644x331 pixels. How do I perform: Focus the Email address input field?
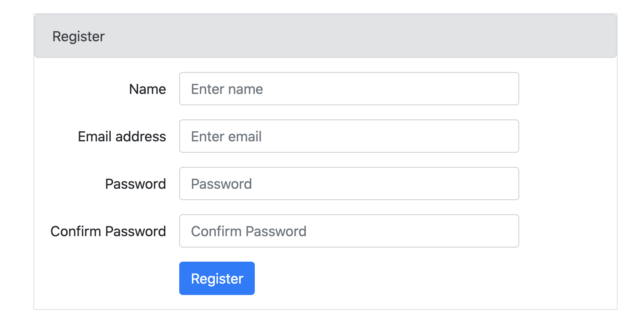349,136
